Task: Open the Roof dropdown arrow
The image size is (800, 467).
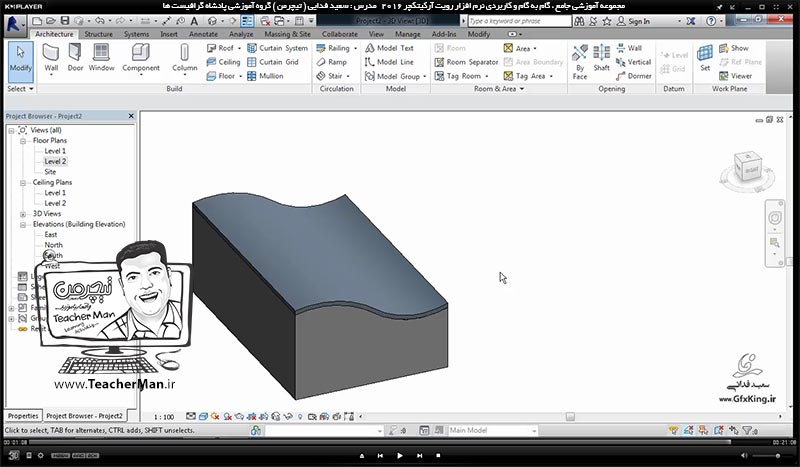Action: (239, 48)
